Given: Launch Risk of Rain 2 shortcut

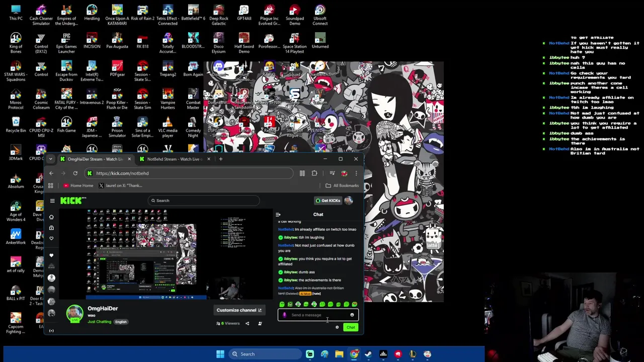Looking at the screenshot, I should (142, 13).
